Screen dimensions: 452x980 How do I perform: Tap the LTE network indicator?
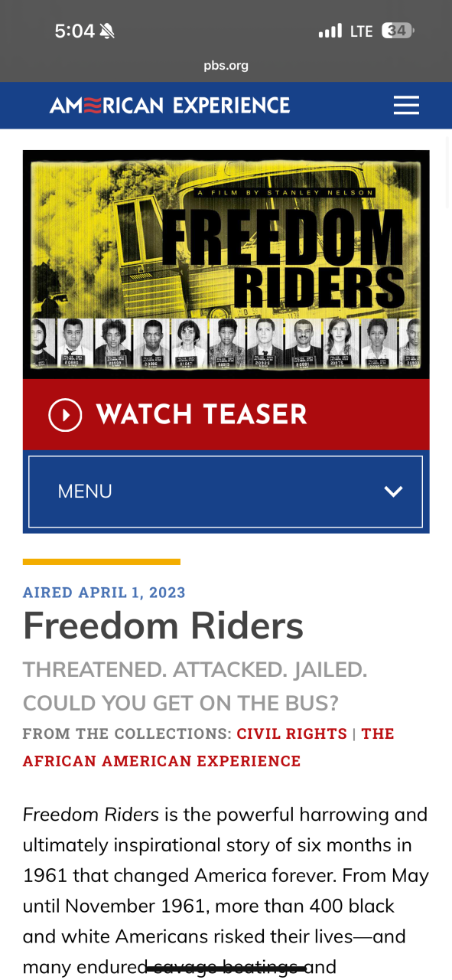(x=361, y=31)
